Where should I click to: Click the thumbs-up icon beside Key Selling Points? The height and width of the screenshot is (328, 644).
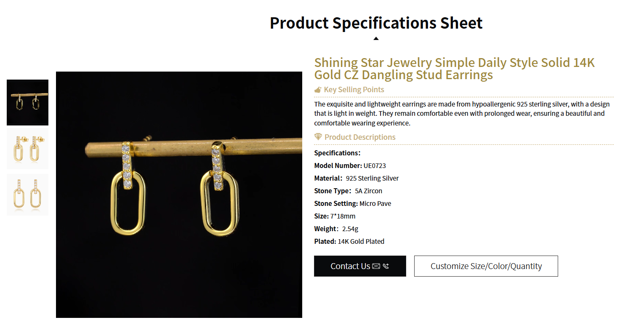[318, 90]
